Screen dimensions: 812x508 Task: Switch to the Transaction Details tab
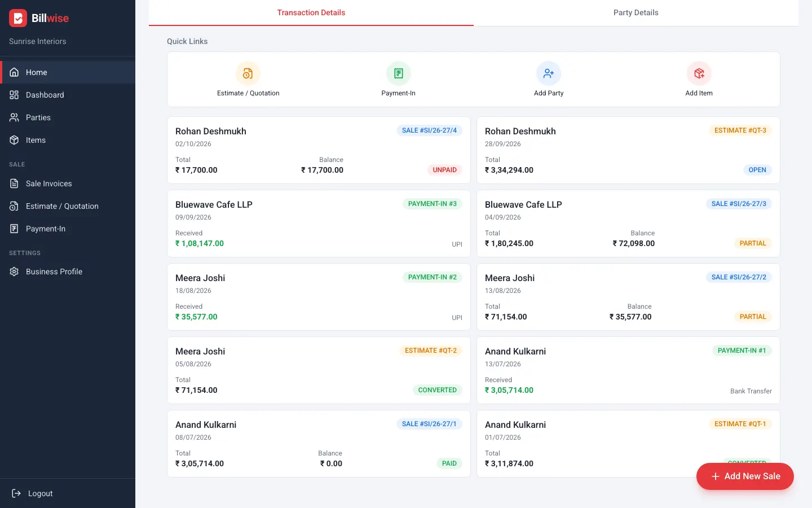pos(311,13)
